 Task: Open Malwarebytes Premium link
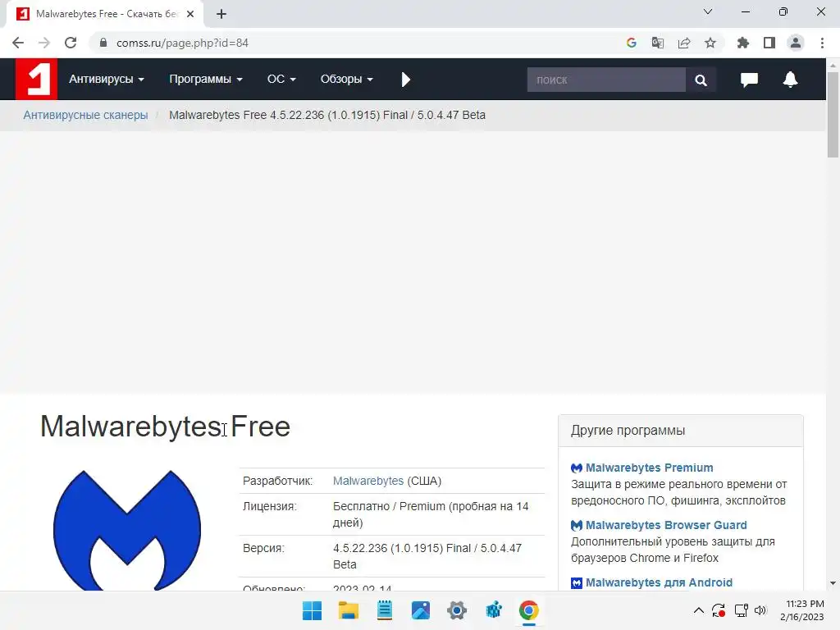point(650,468)
